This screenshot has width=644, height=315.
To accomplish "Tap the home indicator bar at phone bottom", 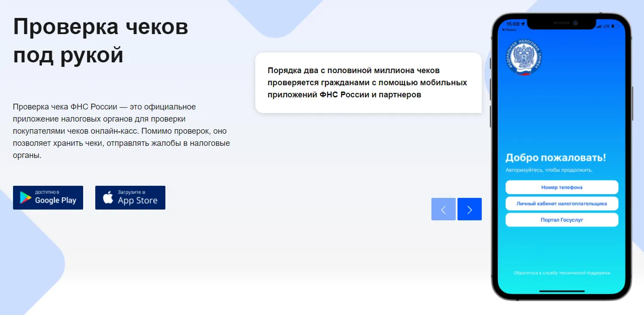I will [x=562, y=291].
